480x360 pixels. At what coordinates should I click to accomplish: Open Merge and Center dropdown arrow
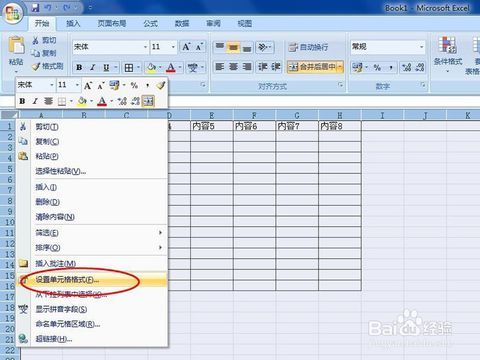click(x=340, y=67)
